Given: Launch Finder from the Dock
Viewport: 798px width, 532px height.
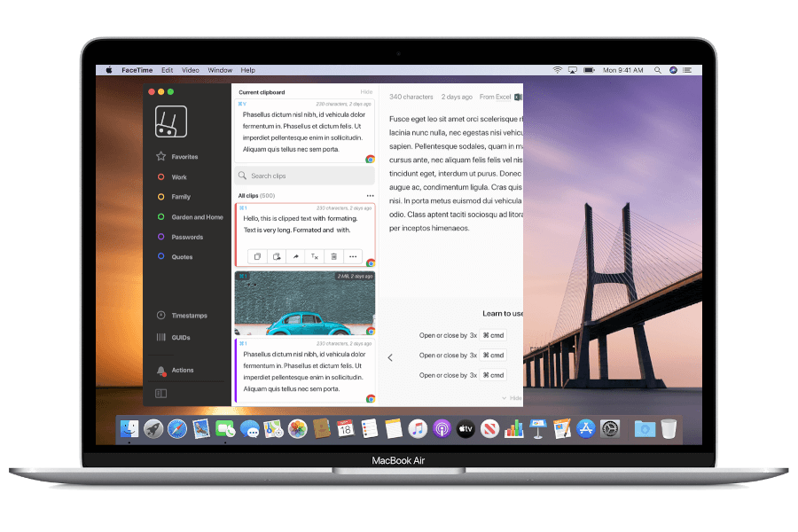Looking at the screenshot, I should (129, 428).
